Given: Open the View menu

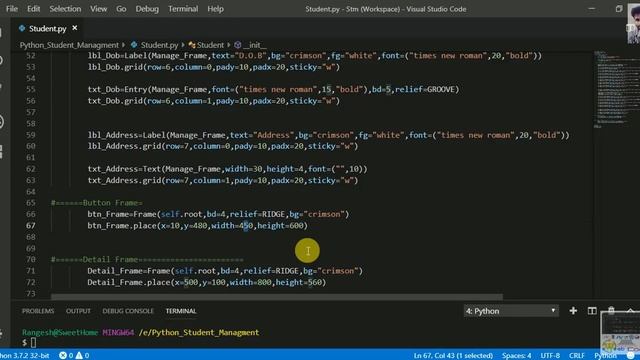Looking at the screenshot, I should pos(98,9).
